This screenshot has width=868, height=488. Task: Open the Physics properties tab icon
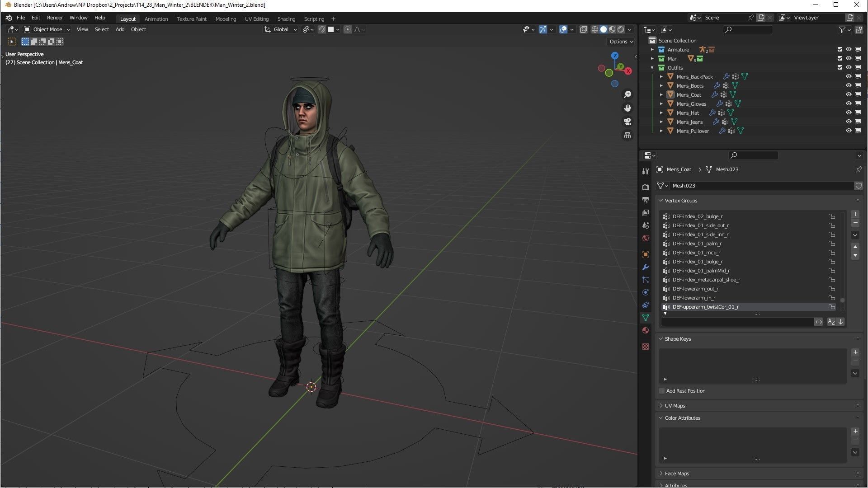click(x=646, y=292)
